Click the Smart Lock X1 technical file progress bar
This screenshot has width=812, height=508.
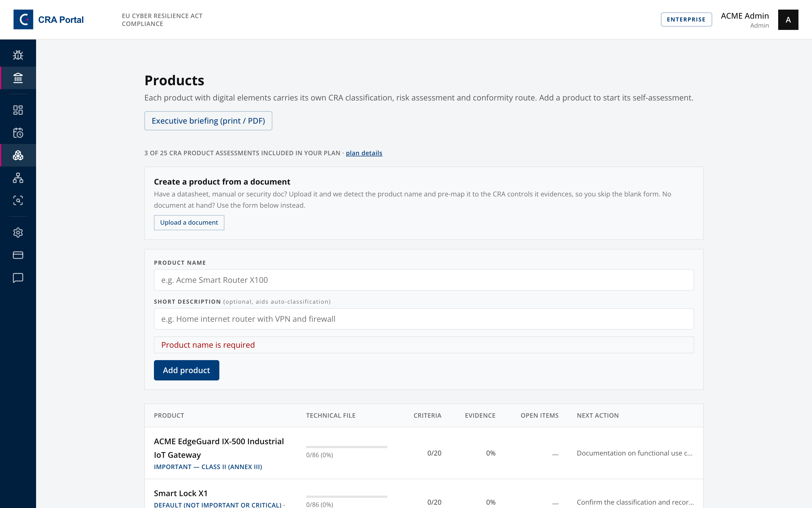click(347, 496)
